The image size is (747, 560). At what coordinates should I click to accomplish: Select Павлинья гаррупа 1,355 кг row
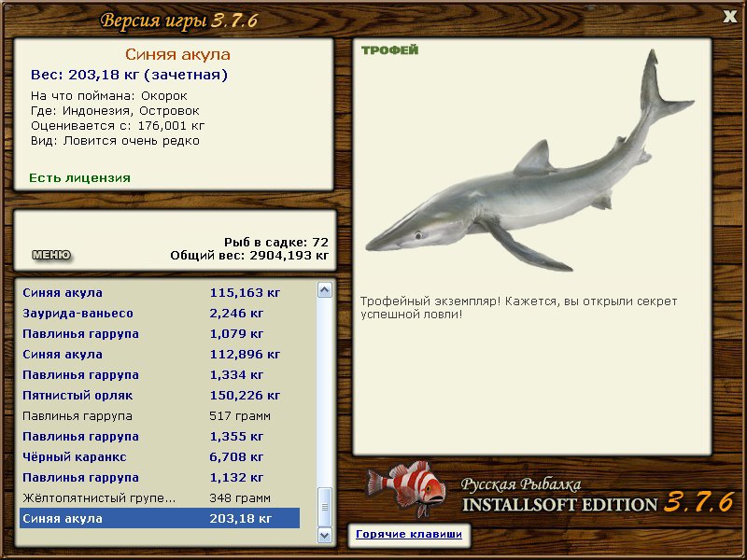click(159, 437)
